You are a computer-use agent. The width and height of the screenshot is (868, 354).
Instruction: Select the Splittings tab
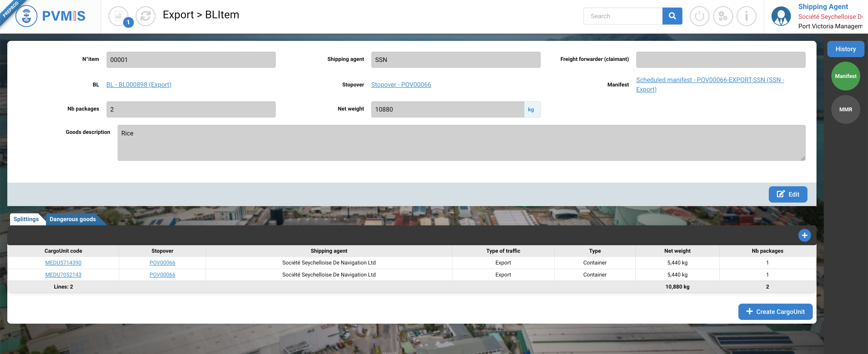26,219
